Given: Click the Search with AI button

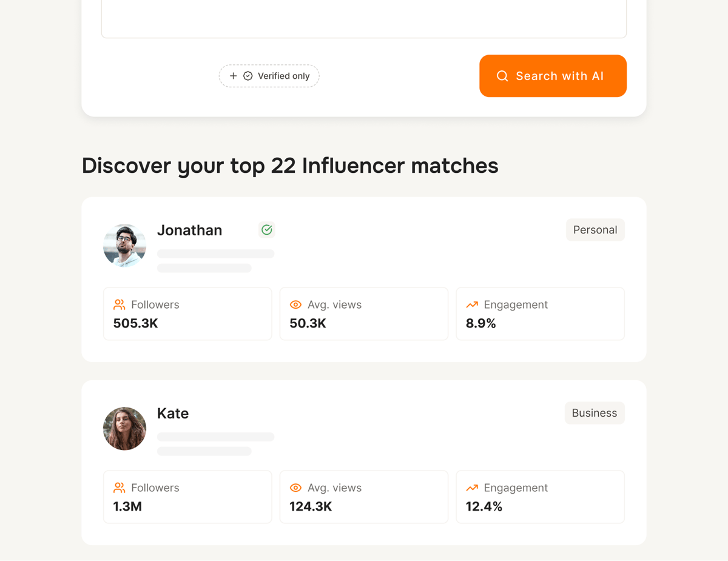Looking at the screenshot, I should (553, 76).
